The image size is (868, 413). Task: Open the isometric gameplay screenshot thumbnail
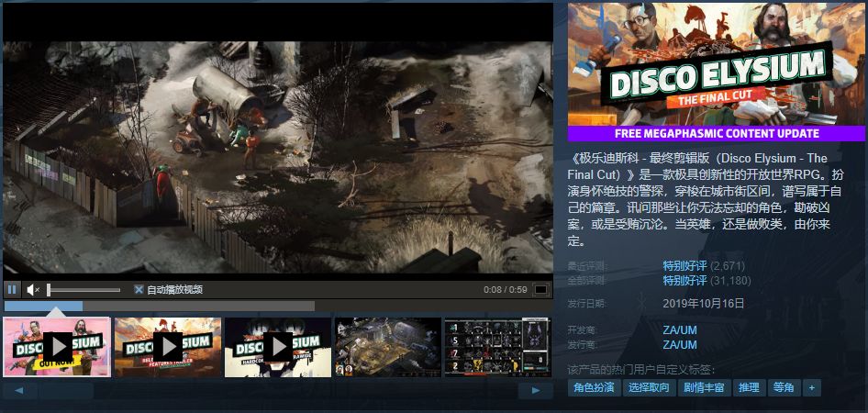(388, 347)
